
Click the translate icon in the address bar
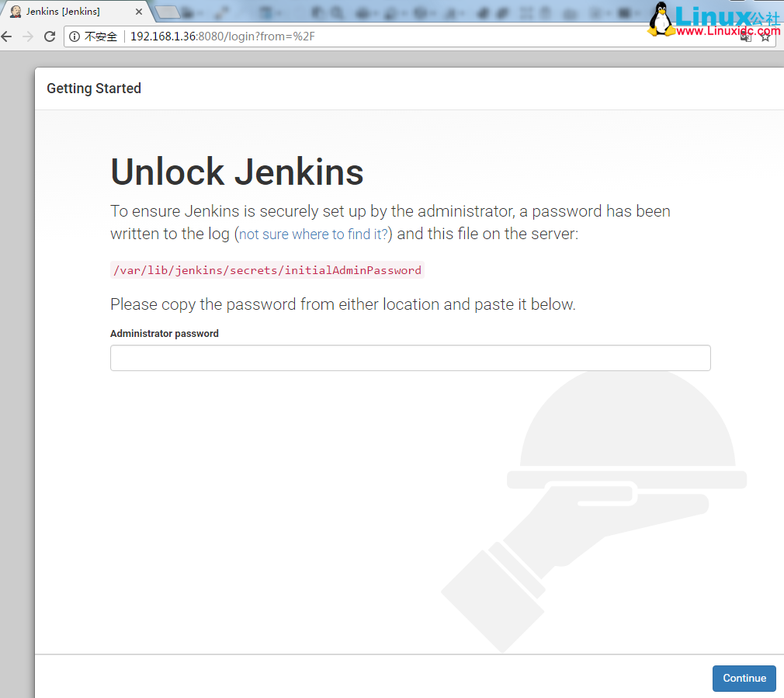point(746,36)
